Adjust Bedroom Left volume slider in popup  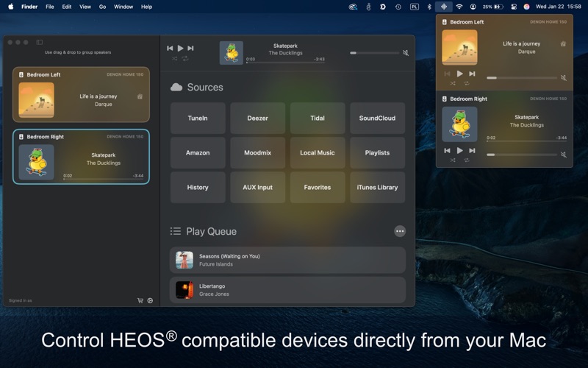(x=522, y=78)
